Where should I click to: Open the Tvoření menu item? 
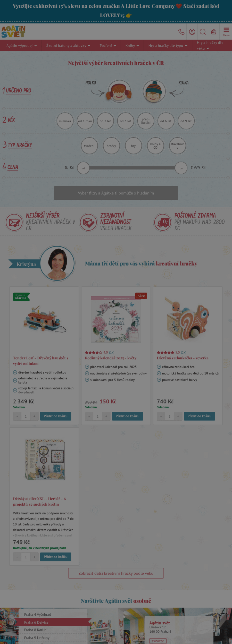(x=108, y=46)
